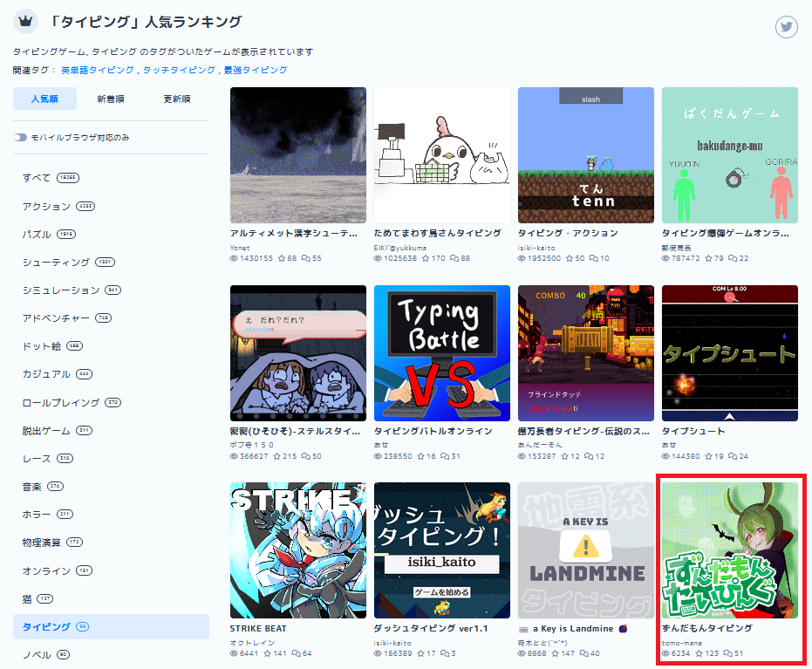The height and width of the screenshot is (669, 812).
Task: Select the カジュアル category
Action: 111,374
